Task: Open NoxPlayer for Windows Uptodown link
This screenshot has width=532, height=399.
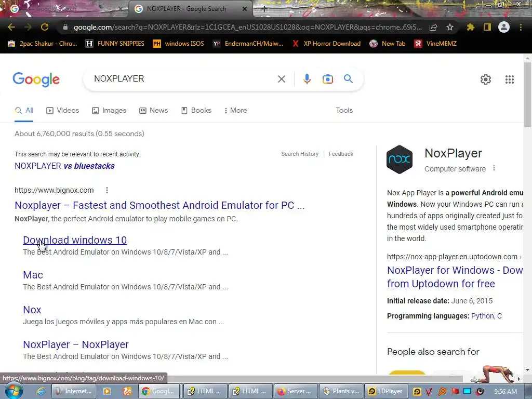Action: [455, 277]
